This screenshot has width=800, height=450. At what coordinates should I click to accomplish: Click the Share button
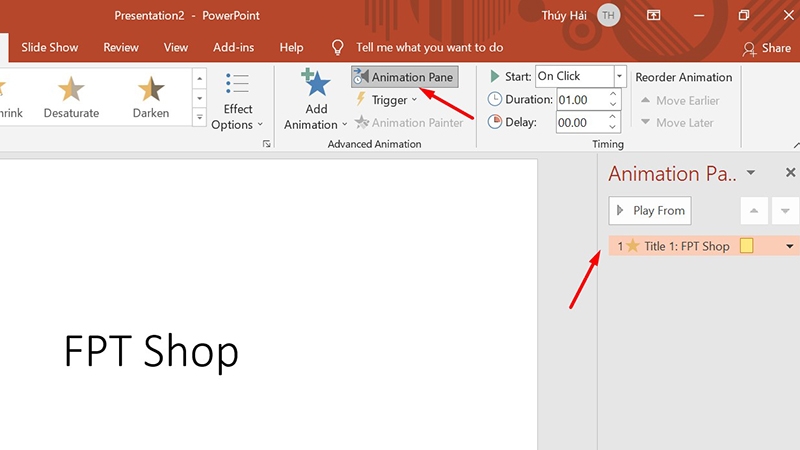click(x=767, y=48)
